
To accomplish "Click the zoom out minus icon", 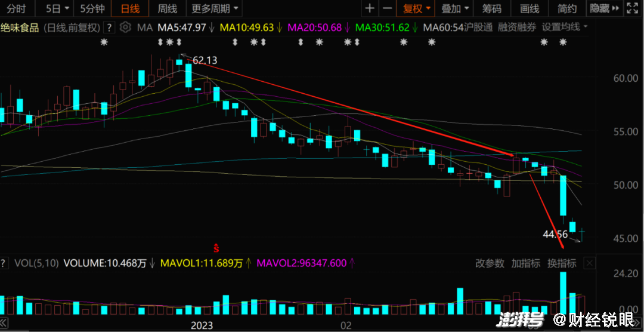I will 388,8.
